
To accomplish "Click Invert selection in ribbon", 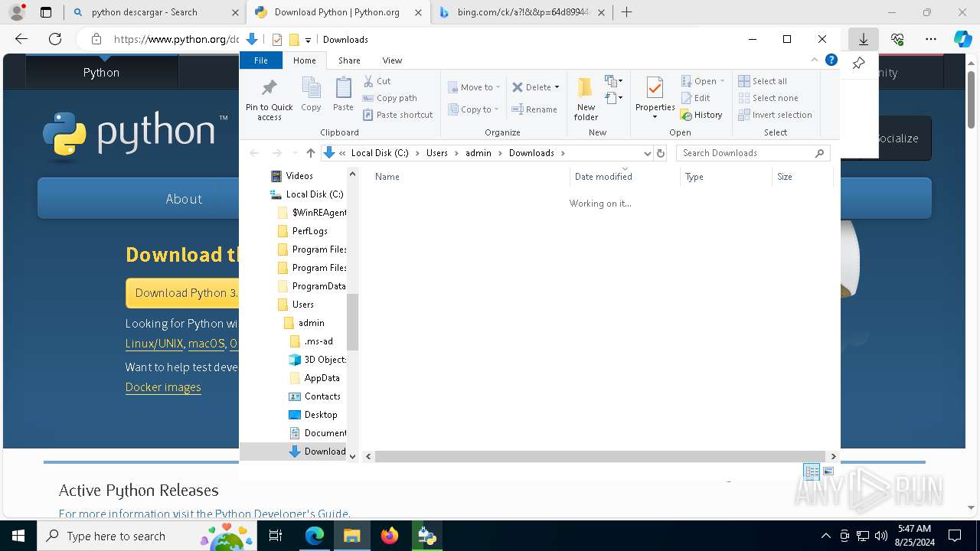I will click(775, 115).
